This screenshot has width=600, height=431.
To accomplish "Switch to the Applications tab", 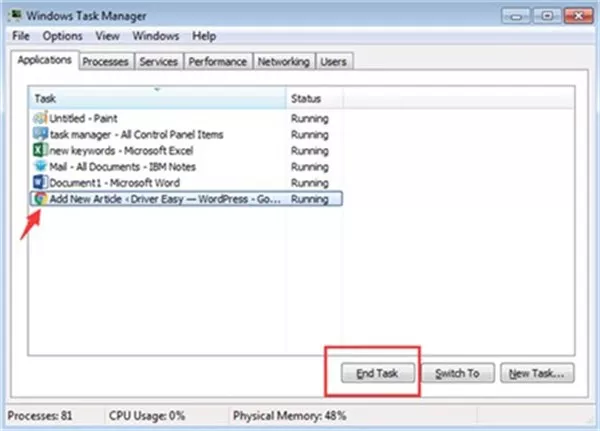I will [x=45, y=60].
